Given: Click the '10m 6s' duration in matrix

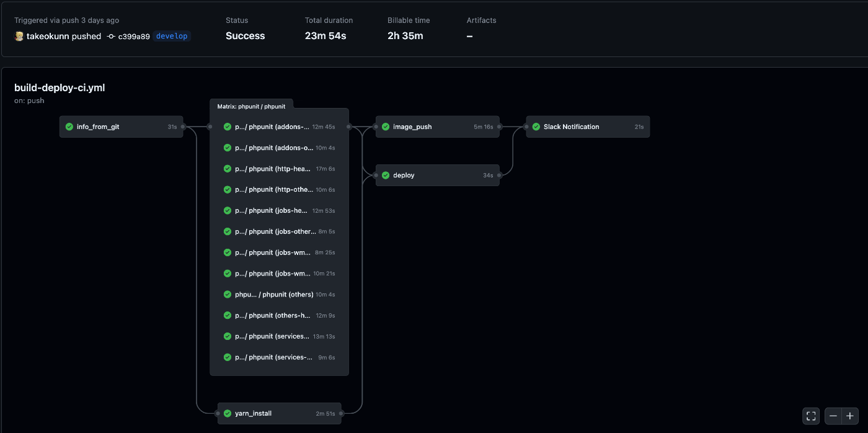Looking at the screenshot, I should pos(325,189).
